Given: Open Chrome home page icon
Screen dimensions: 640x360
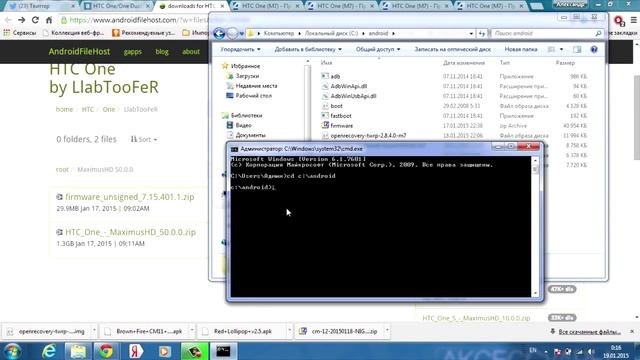Looking at the screenshot, I should coord(49,20).
